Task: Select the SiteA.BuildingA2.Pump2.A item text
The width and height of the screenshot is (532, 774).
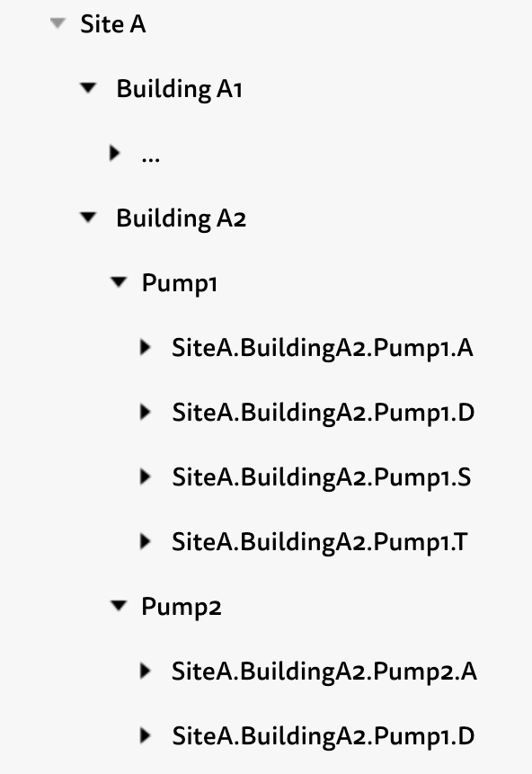Action: [x=324, y=672]
